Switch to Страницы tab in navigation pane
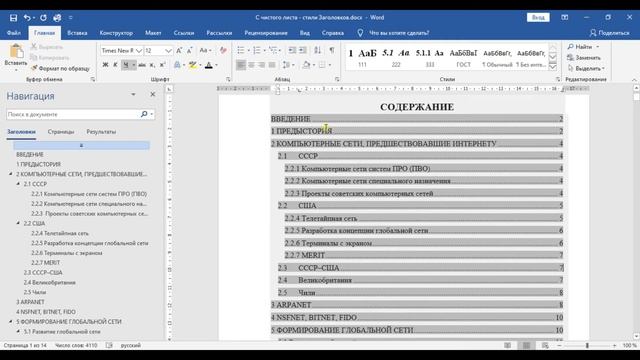 pyautogui.click(x=61, y=132)
